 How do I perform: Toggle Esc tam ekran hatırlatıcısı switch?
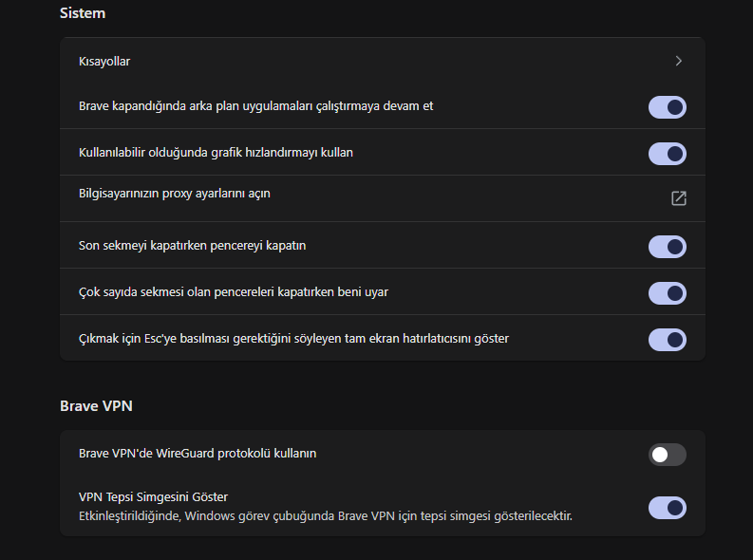(667, 340)
